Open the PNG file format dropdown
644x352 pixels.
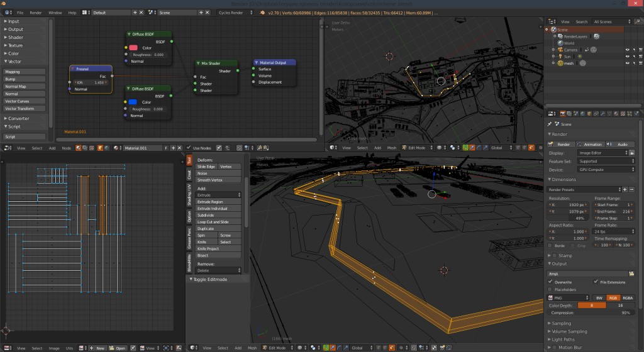click(x=569, y=298)
